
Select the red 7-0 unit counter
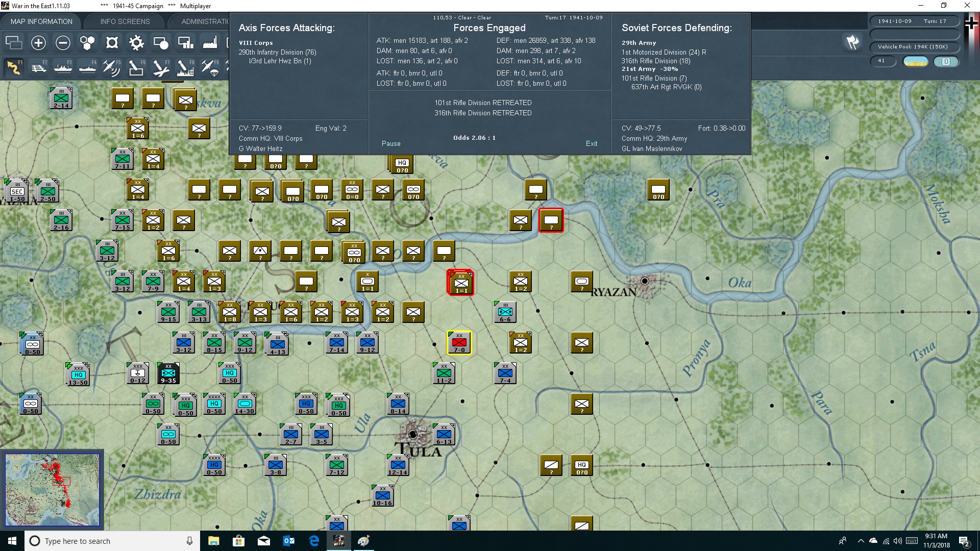click(459, 342)
